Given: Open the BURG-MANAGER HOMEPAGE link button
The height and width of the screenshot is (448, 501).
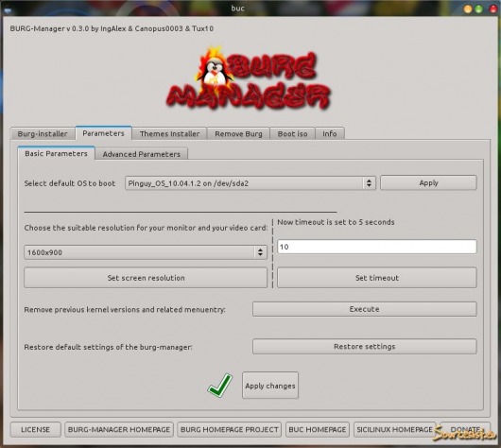Looking at the screenshot, I should pyautogui.click(x=119, y=429).
